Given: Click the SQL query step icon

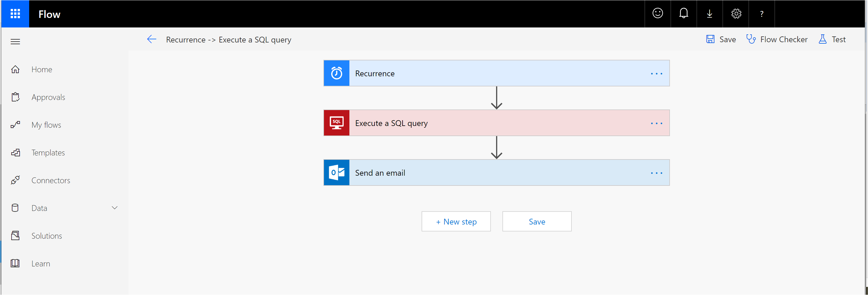Looking at the screenshot, I should [336, 123].
